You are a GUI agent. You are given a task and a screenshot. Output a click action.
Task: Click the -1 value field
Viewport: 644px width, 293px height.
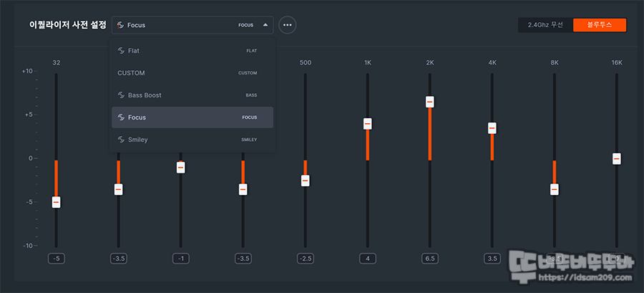pyautogui.click(x=181, y=259)
